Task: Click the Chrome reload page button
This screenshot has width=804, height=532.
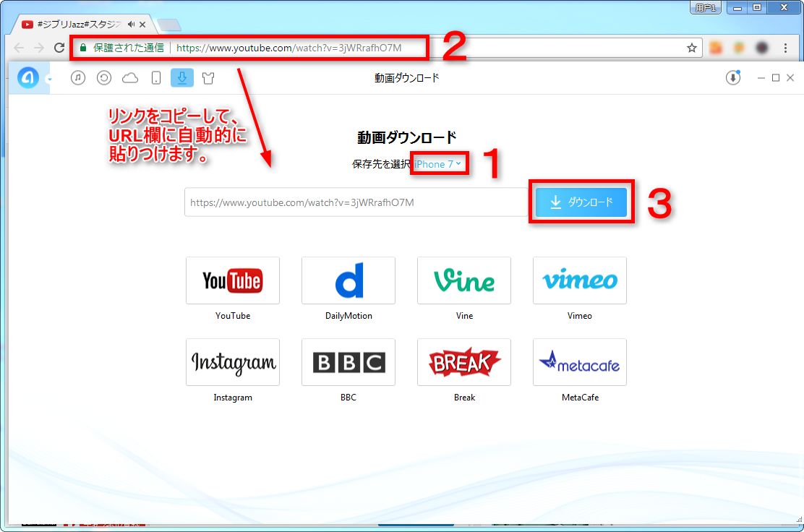Action: tap(59, 48)
